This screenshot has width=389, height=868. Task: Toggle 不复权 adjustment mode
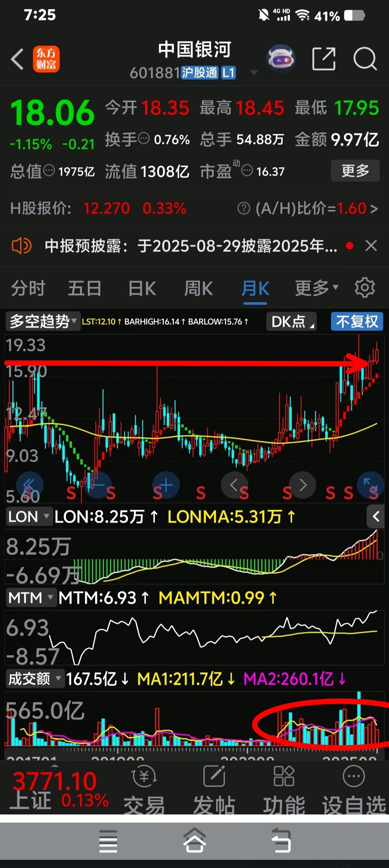[357, 321]
